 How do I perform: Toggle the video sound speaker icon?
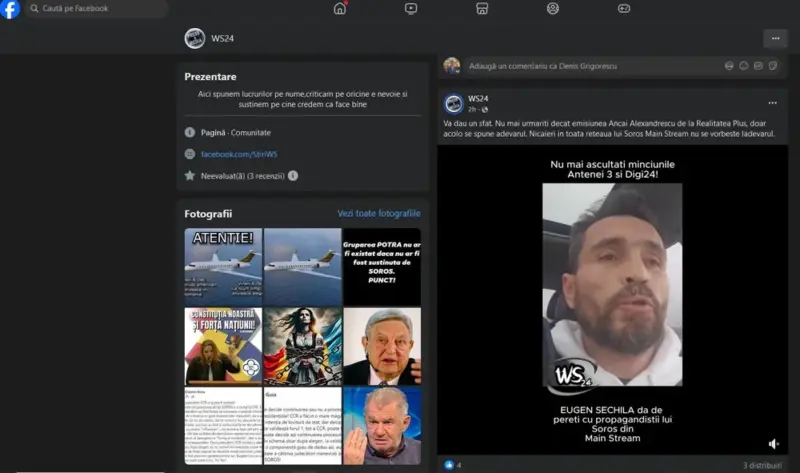(773, 443)
